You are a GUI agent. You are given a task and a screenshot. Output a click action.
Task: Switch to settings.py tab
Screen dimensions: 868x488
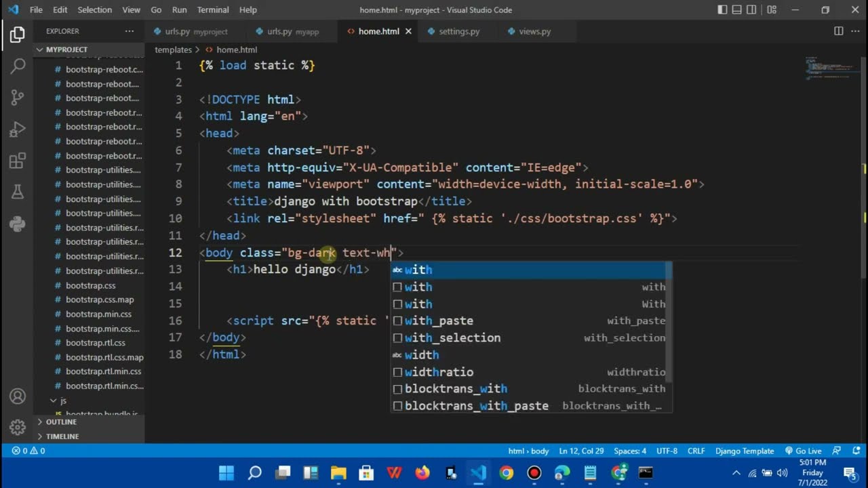point(459,31)
